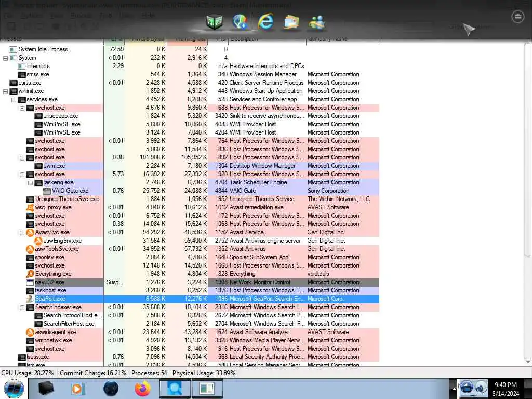Collapse the services.exe tree node
The image size is (532, 399).
[14, 99]
